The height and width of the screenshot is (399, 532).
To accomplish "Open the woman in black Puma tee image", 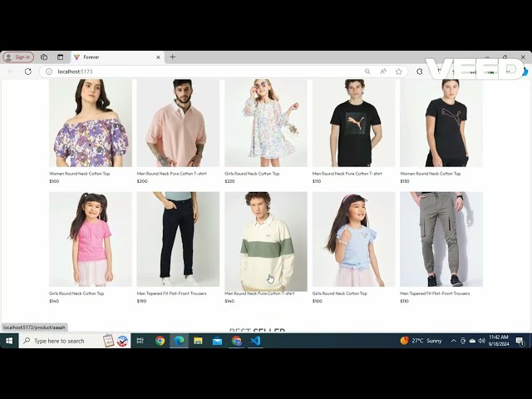I will point(441,123).
